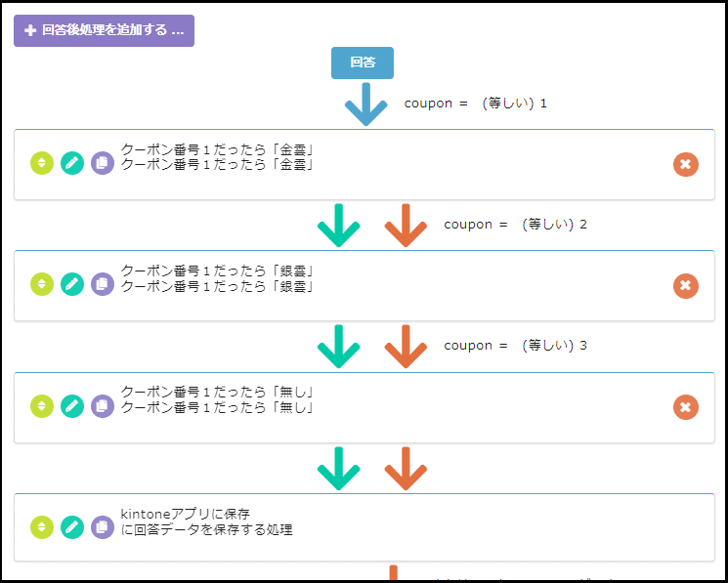Viewport: 728px width, 583px height.
Task: Click the 回答後処理を追加する button
Action: [104, 30]
